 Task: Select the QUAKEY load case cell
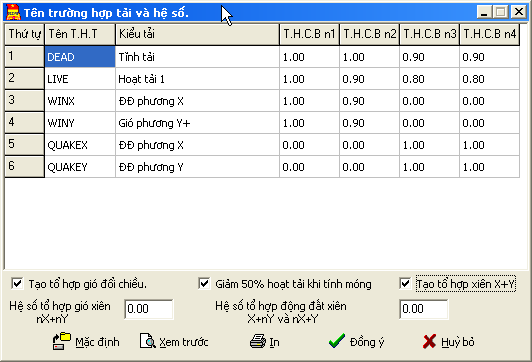(x=80, y=167)
